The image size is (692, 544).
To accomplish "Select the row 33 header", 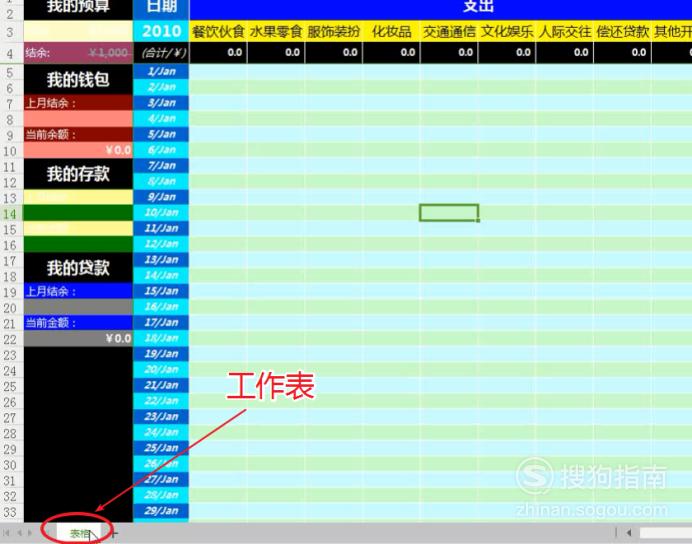I will pyautogui.click(x=11, y=512).
